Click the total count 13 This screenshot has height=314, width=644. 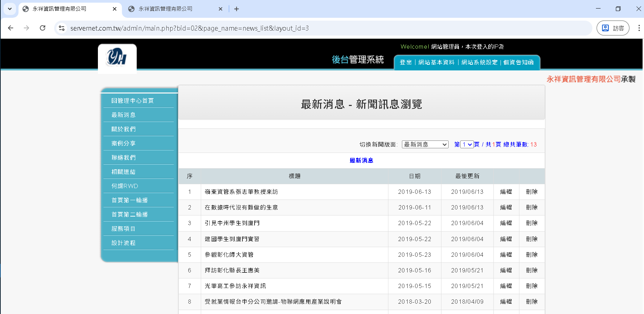click(x=533, y=144)
